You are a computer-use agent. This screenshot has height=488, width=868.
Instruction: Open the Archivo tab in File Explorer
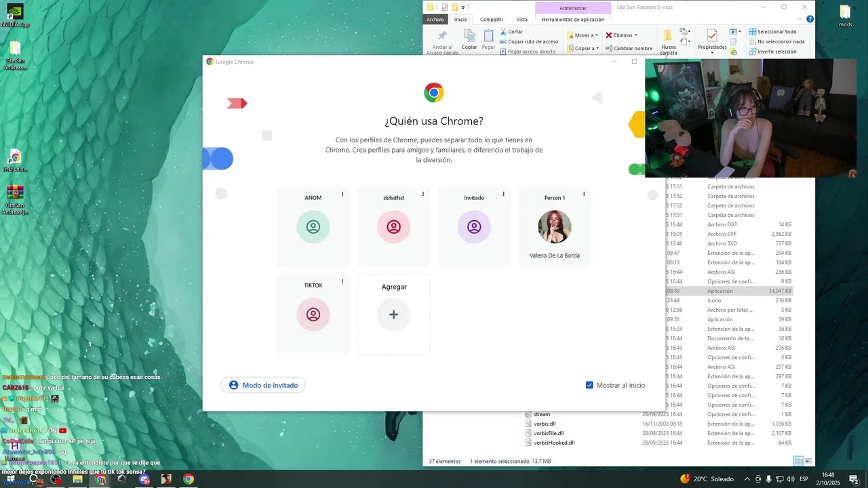pos(435,20)
